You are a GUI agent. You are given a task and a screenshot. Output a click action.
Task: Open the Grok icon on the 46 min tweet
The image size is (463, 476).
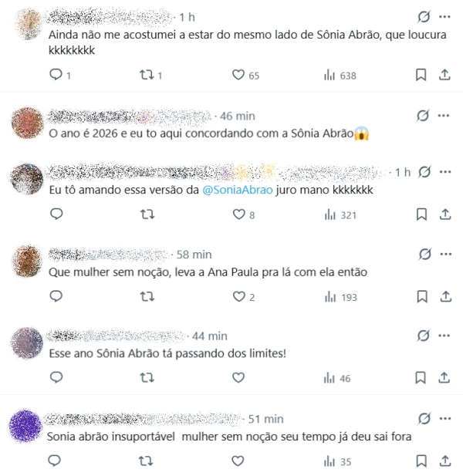click(x=423, y=116)
